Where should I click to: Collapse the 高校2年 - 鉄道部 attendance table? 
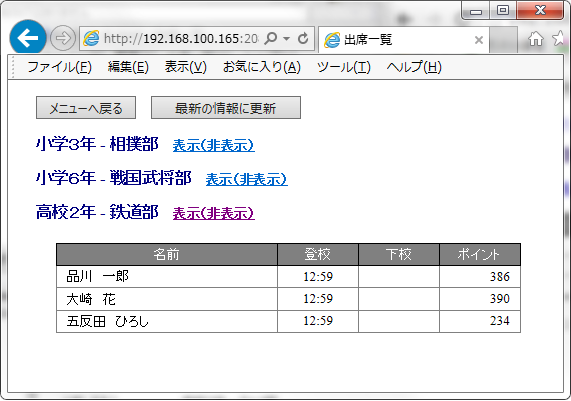(x=213, y=213)
